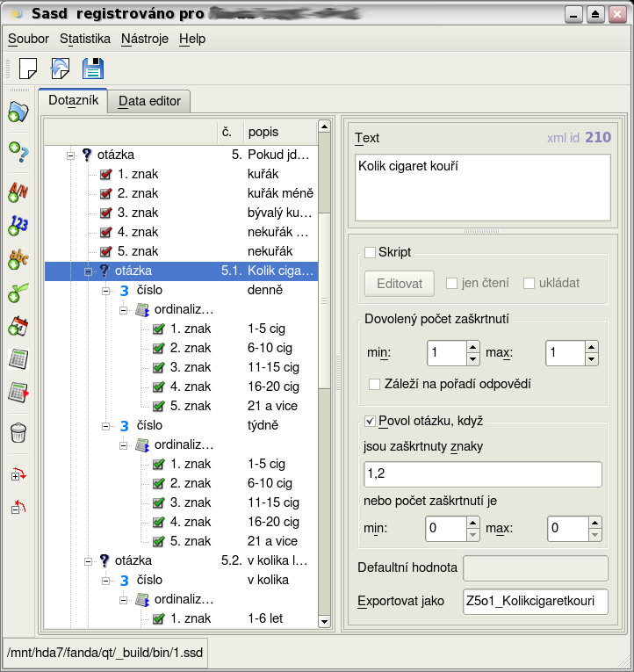Collapse the číslo denně node
The image size is (634, 672).
click(x=105, y=291)
